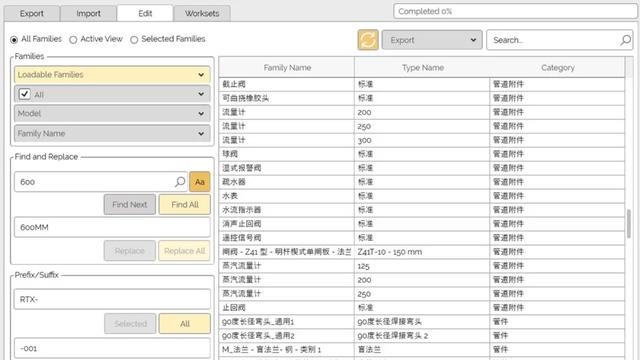Image resolution: width=640 pixels, height=360 pixels.
Task: Select the 闸阀 - Z41 型 family name cell
Action: pos(287,252)
